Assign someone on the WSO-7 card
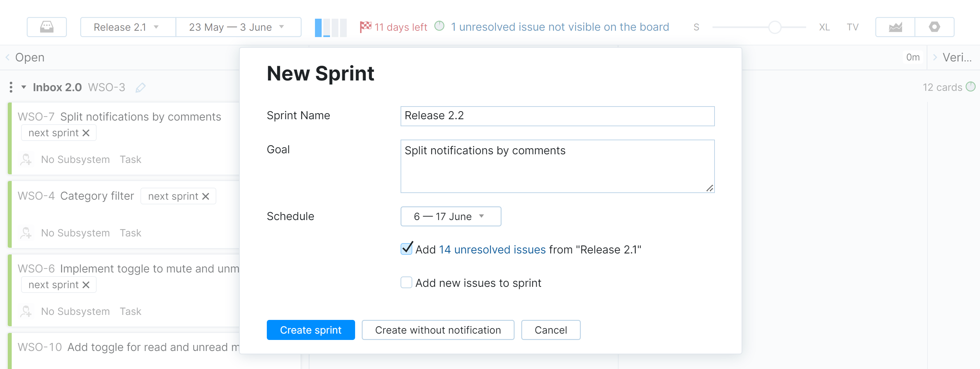 tap(26, 159)
